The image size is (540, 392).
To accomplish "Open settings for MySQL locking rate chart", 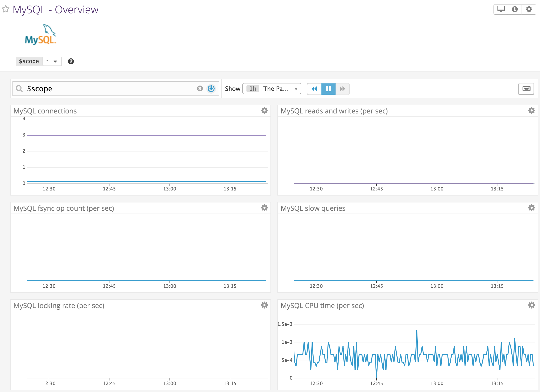I will (264, 305).
